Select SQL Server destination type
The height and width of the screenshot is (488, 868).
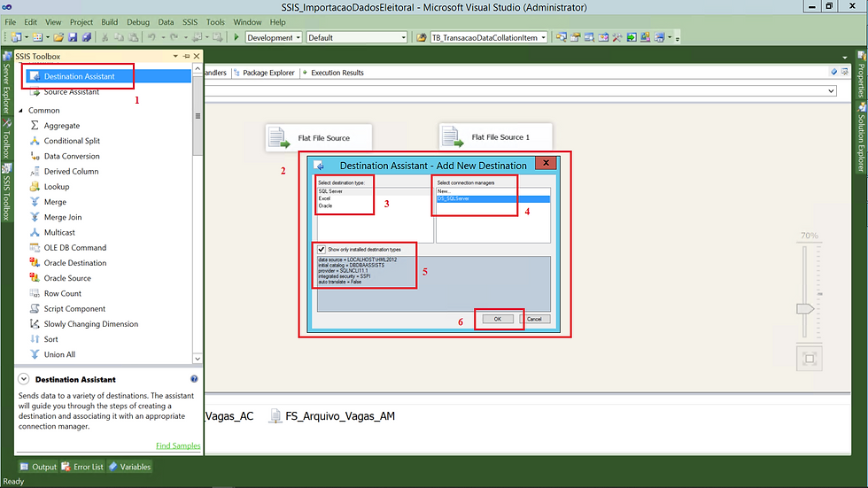pyautogui.click(x=374, y=191)
